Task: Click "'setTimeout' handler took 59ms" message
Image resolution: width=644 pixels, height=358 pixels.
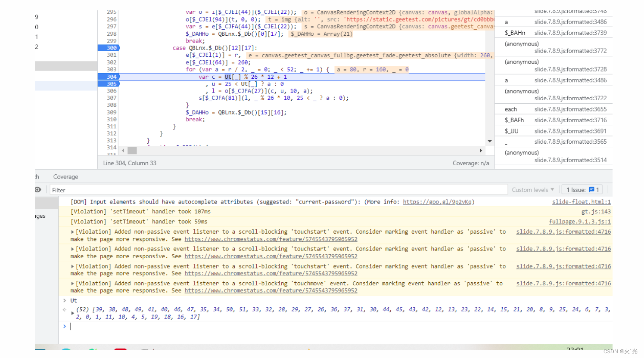Action: 139,222
